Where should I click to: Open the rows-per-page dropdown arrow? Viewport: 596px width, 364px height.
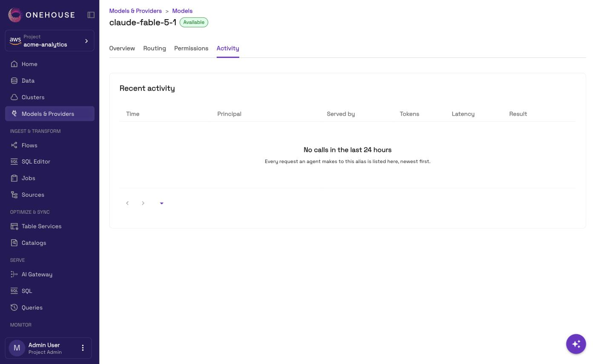click(161, 203)
